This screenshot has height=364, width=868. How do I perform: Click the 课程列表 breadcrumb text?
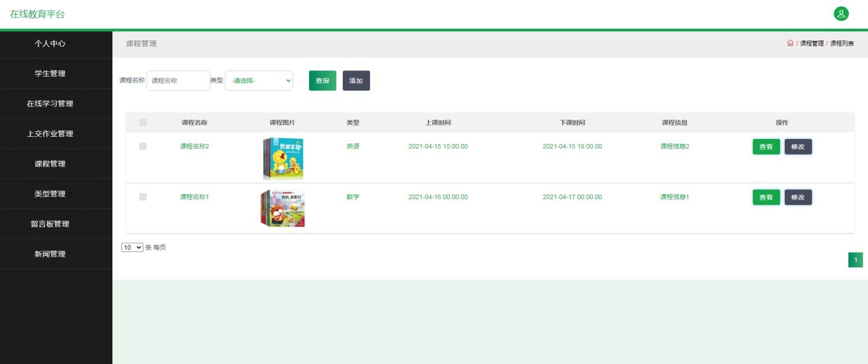pos(842,43)
